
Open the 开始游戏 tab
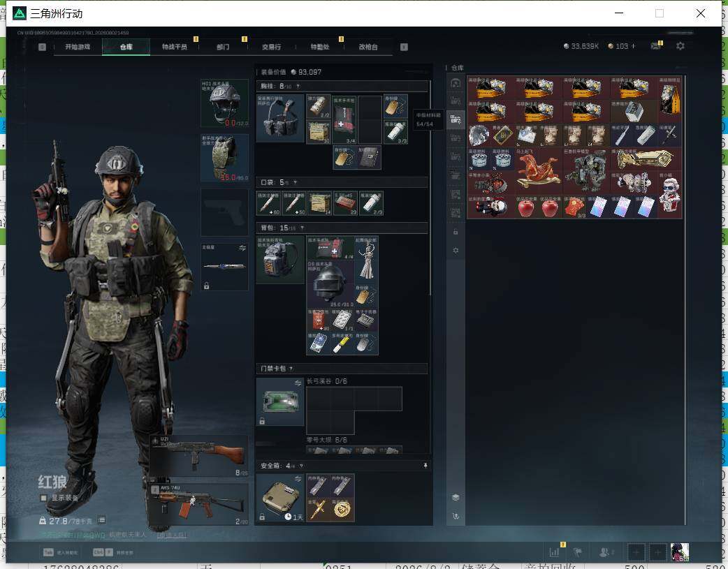[x=77, y=47]
